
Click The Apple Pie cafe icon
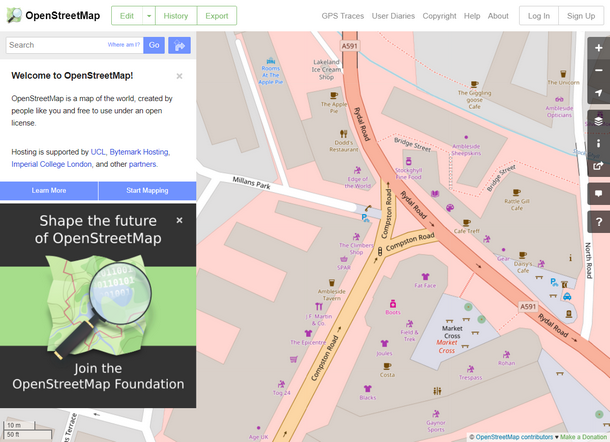point(334,95)
